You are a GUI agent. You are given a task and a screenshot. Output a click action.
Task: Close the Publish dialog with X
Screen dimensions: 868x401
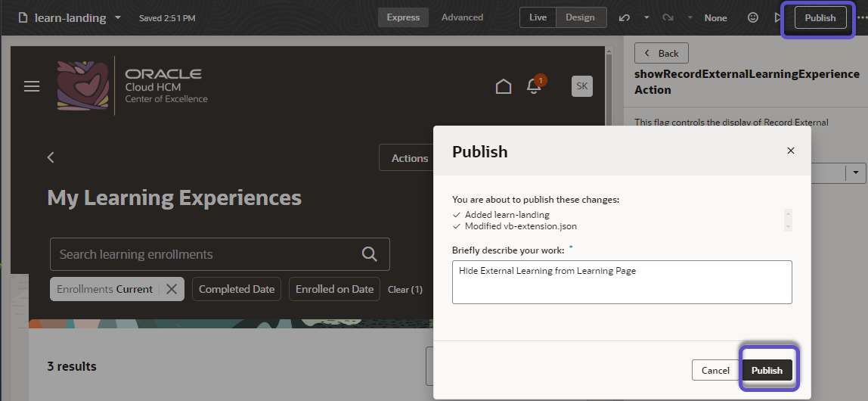coord(791,151)
